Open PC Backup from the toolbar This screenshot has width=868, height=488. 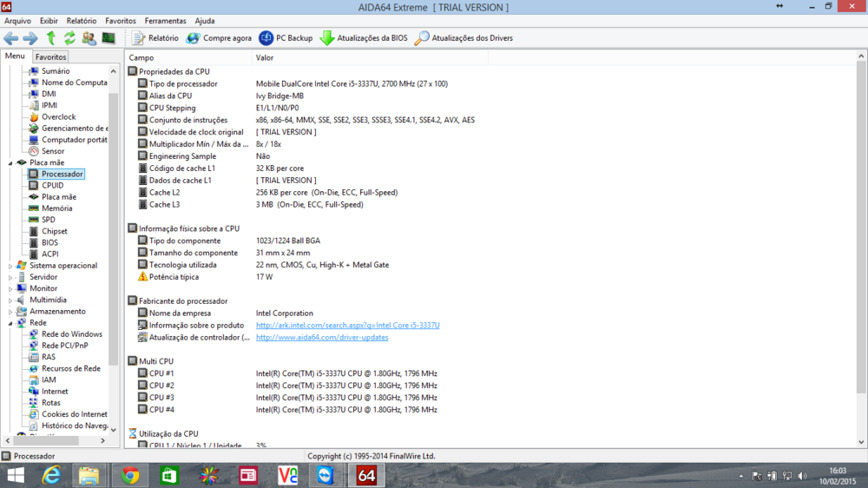286,38
